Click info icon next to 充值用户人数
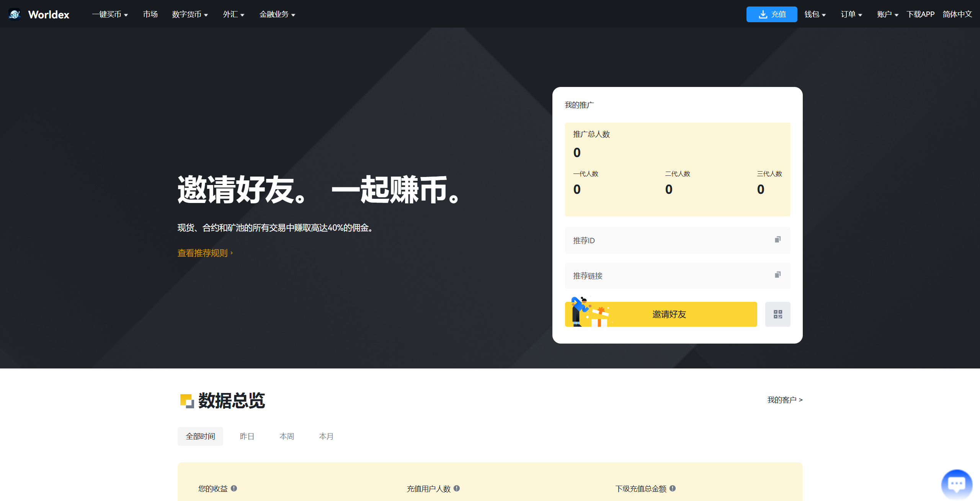 [457, 488]
